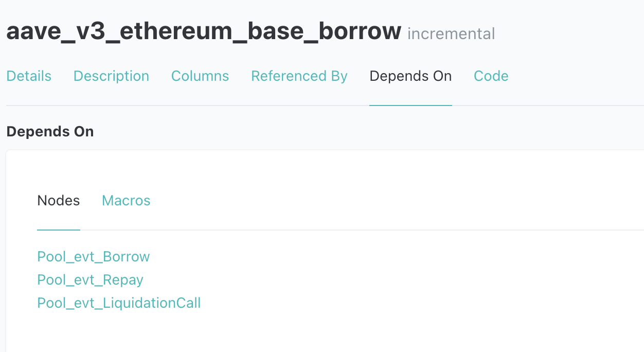Switch to the Description tab
This screenshot has width=644, height=352.
pos(111,76)
